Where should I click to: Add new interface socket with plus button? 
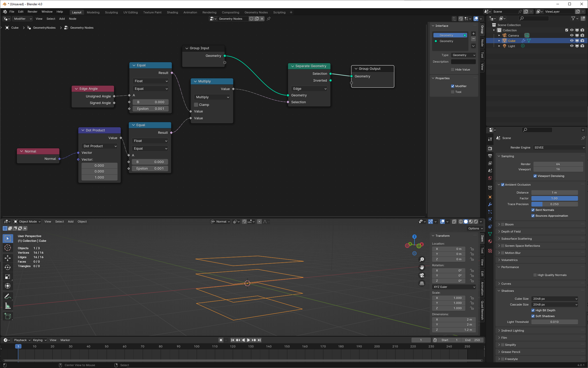[x=473, y=34]
